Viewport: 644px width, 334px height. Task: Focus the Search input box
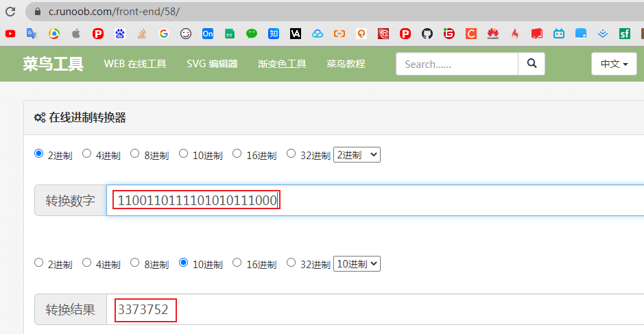pyautogui.click(x=457, y=64)
